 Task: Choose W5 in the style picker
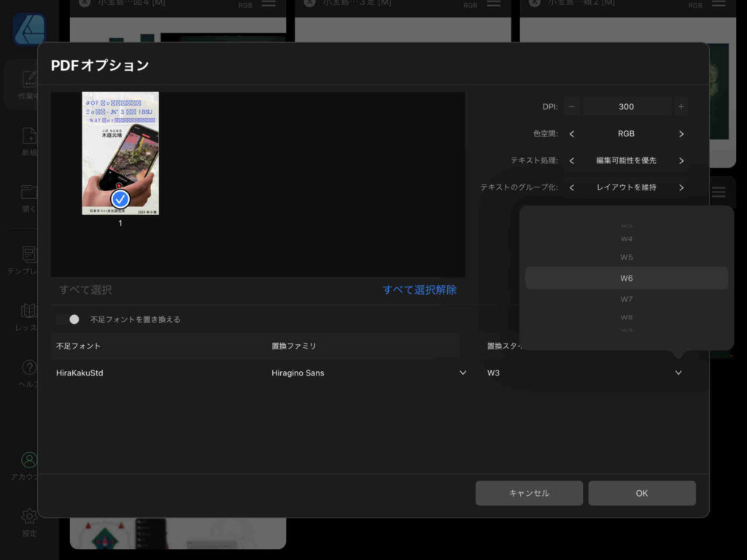pos(626,257)
